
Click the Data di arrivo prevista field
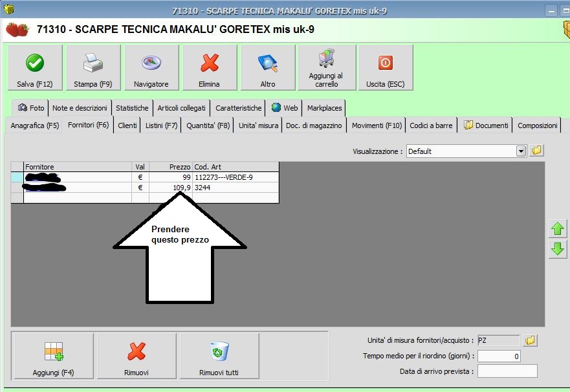507,371
